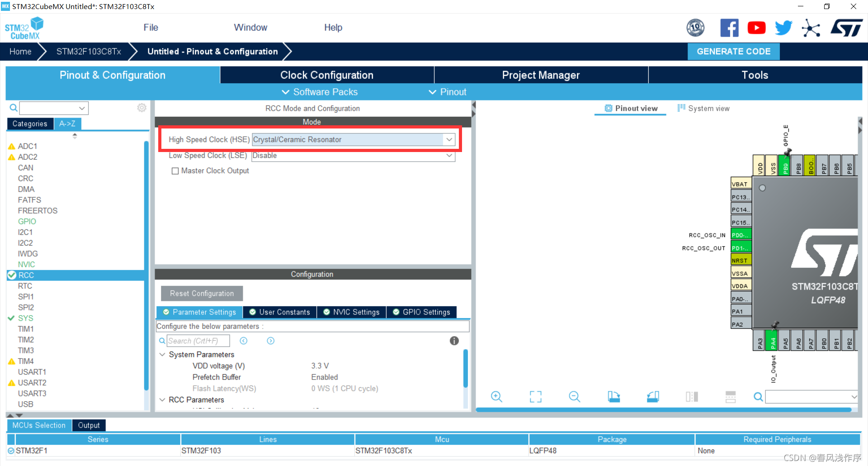Switch to System view
The width and height of the screenshot is (868, 466).
tap(703, 109)
